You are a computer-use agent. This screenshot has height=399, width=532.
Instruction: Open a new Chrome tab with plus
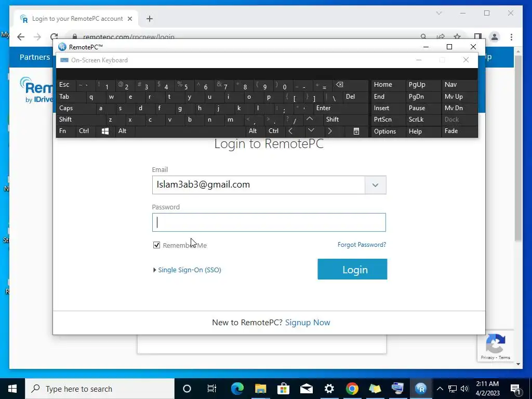[150, 19]
